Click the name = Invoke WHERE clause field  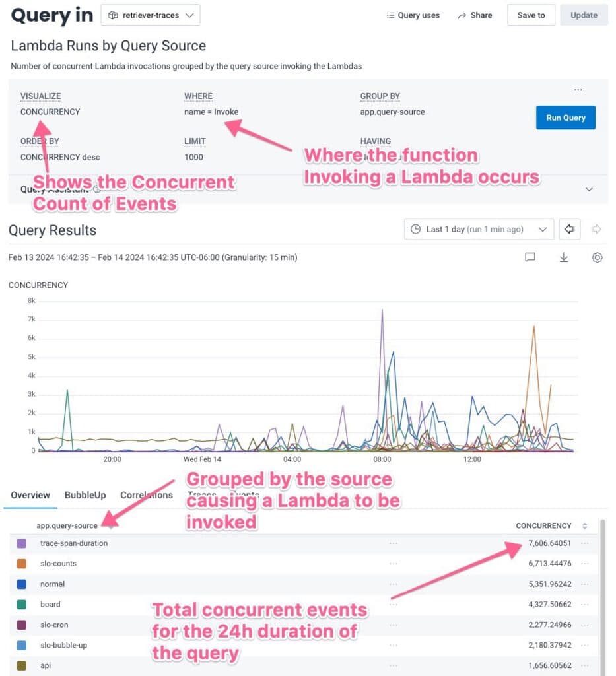click(x=211, y=112)
